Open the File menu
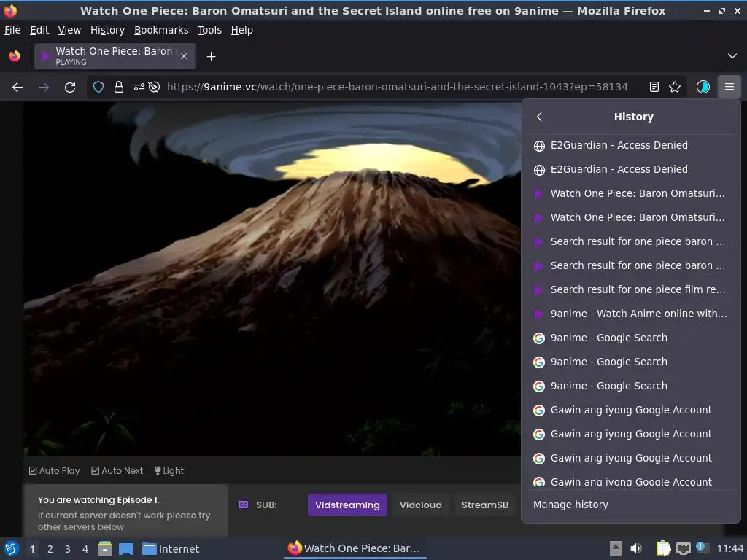Screen dimensions: 747x560 coord(12,30)
